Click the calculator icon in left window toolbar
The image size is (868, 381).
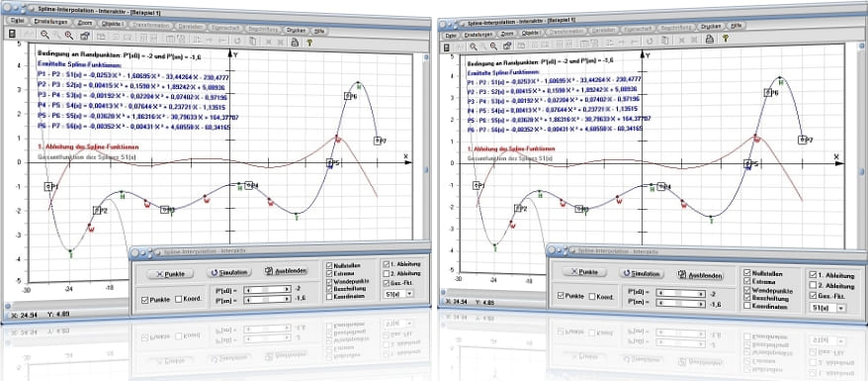tap(12, 34)
